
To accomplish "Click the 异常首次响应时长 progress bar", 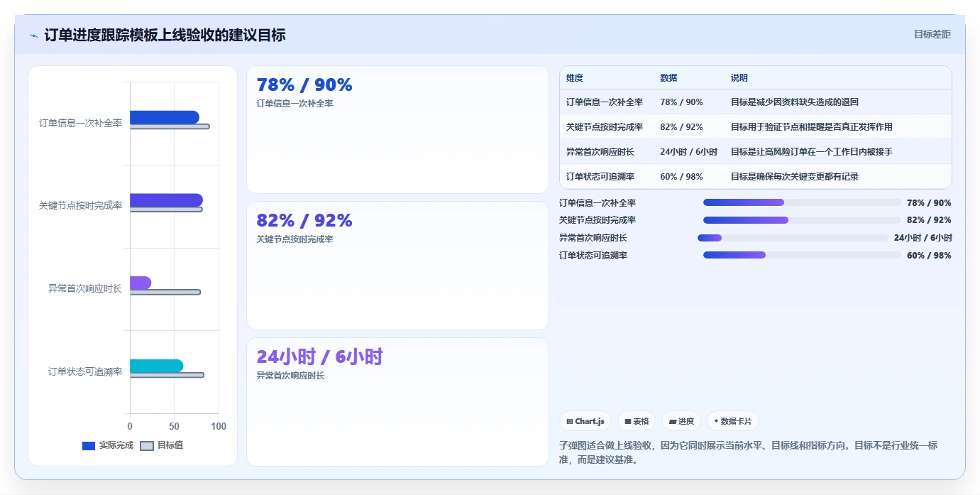I will coord(793,238).
